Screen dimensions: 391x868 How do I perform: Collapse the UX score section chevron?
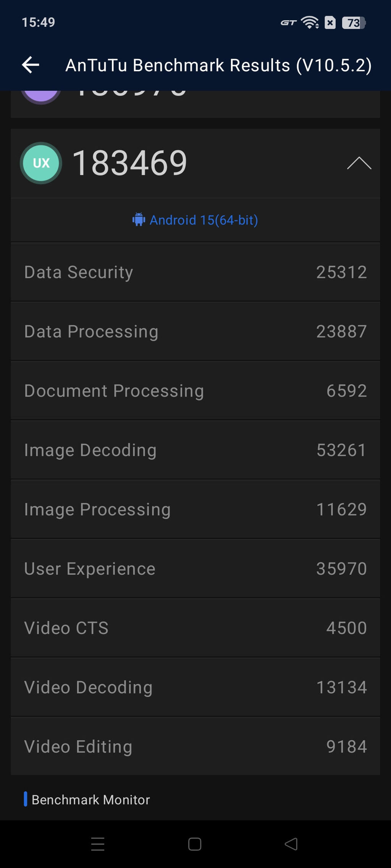359,163
